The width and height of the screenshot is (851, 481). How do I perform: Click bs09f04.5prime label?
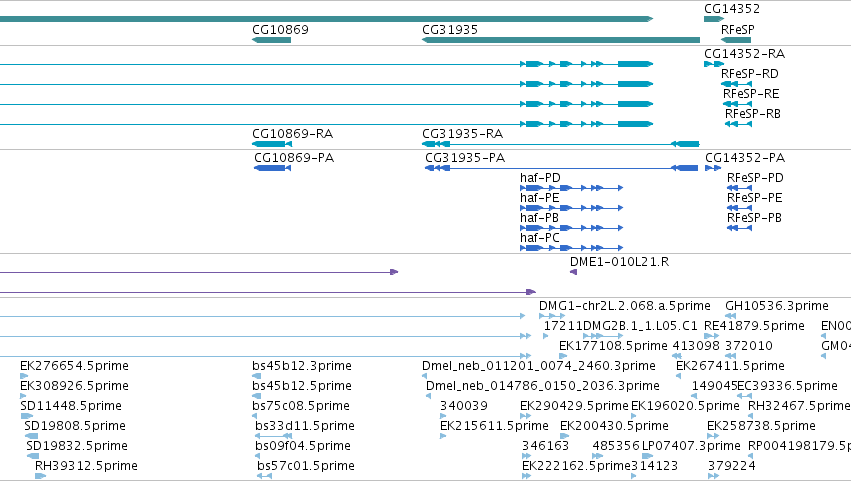303,446
